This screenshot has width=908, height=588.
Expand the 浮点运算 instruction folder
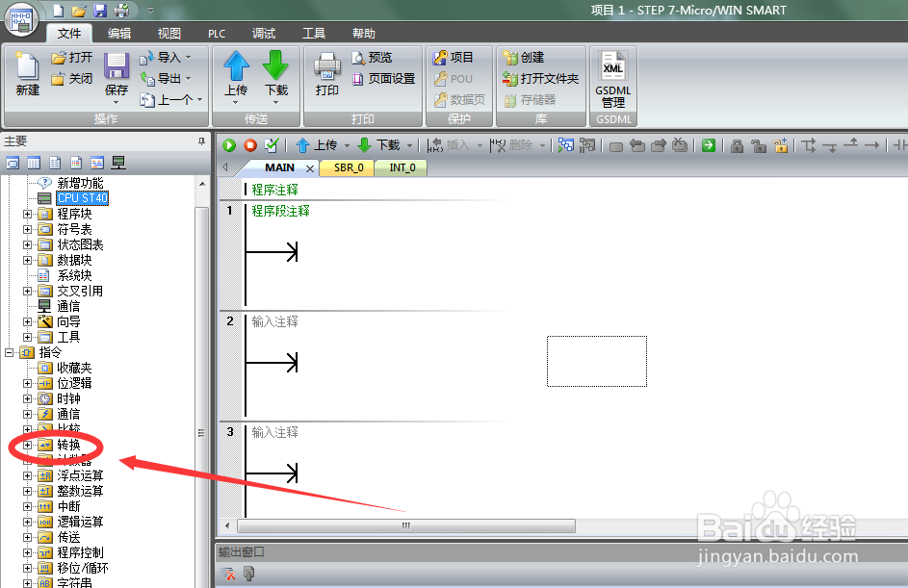[27, 475]
